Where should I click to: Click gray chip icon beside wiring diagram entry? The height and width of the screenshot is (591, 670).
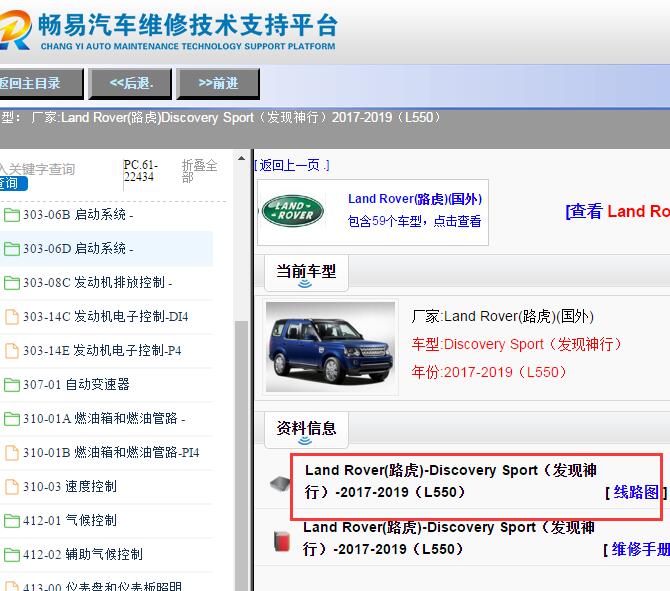click(280, 483)
